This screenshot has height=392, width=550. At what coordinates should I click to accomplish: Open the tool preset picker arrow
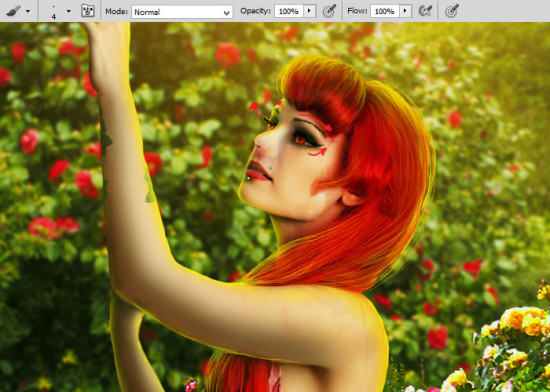point(28,12)
